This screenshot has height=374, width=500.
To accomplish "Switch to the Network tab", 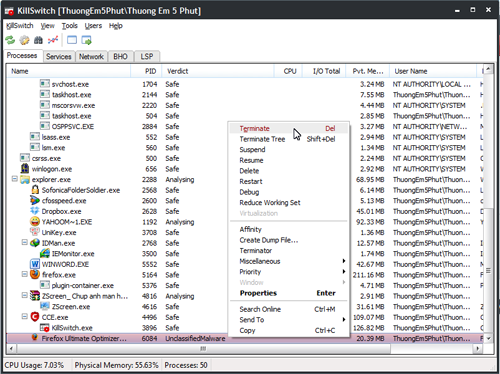I will pos(91,57).
